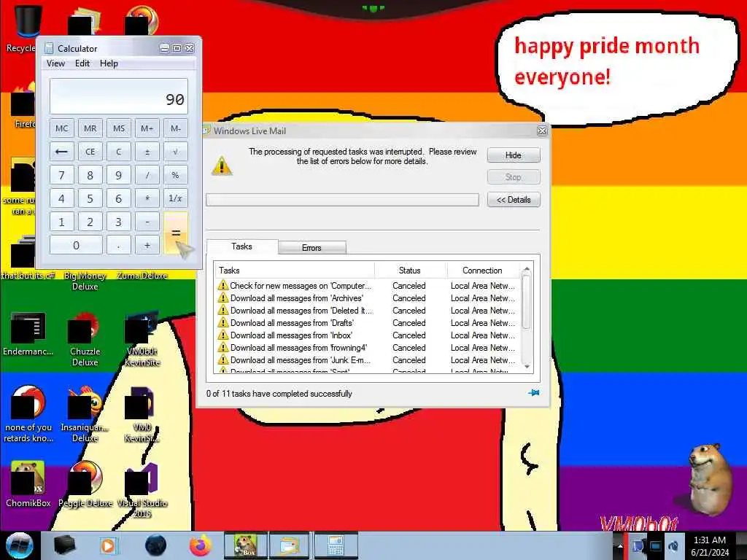The image size is (747, 560).
Task: Click the calculator display showing 90
Action: point(119,96)
